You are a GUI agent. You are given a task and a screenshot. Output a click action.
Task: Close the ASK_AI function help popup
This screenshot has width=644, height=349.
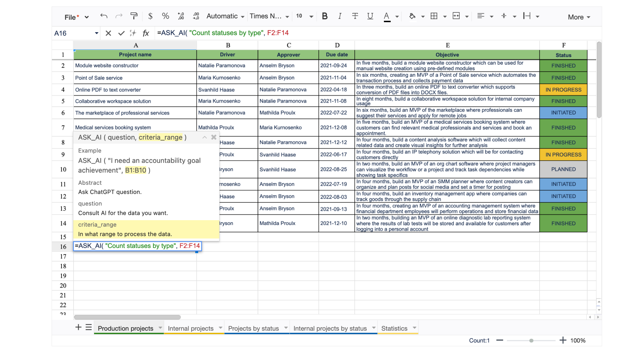[214, 137]
